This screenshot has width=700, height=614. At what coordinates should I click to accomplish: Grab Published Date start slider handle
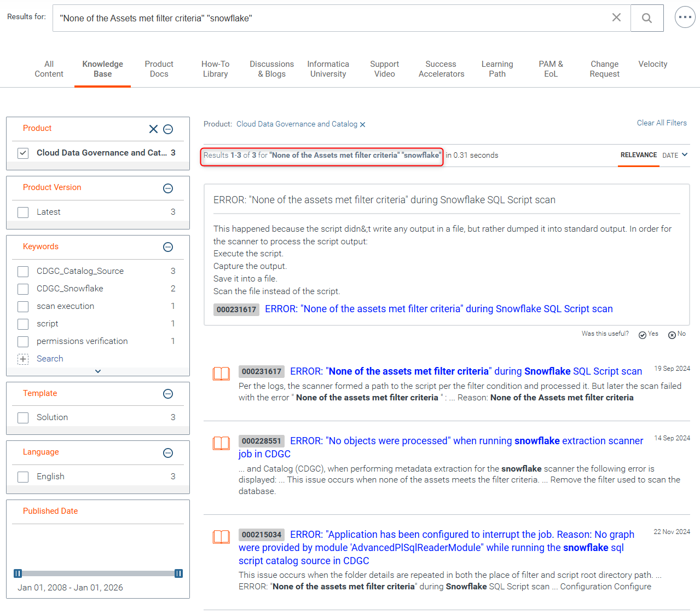(18, 573)
